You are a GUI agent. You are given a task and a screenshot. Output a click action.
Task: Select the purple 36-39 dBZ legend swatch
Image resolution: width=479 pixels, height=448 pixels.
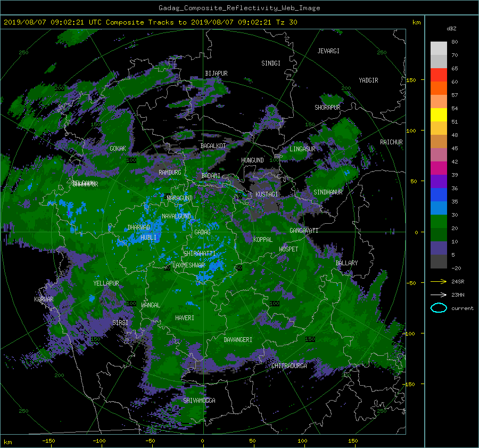439,181
